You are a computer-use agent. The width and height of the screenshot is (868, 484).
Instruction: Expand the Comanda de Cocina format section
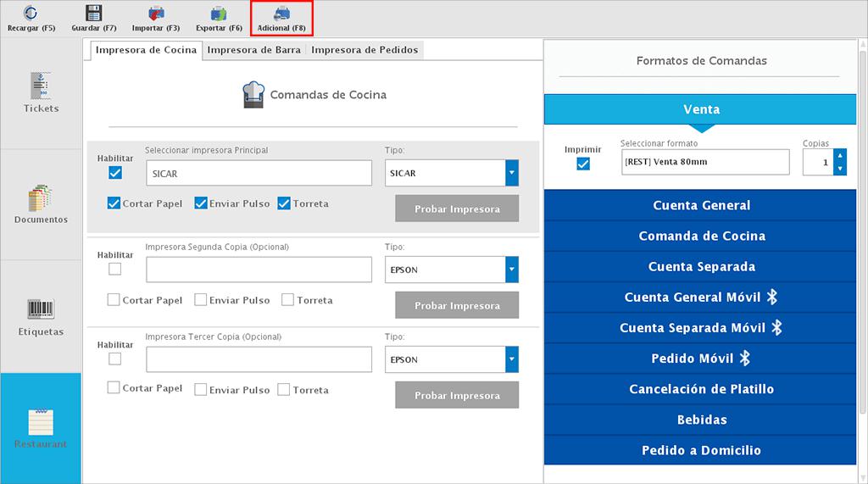[702, 236]
